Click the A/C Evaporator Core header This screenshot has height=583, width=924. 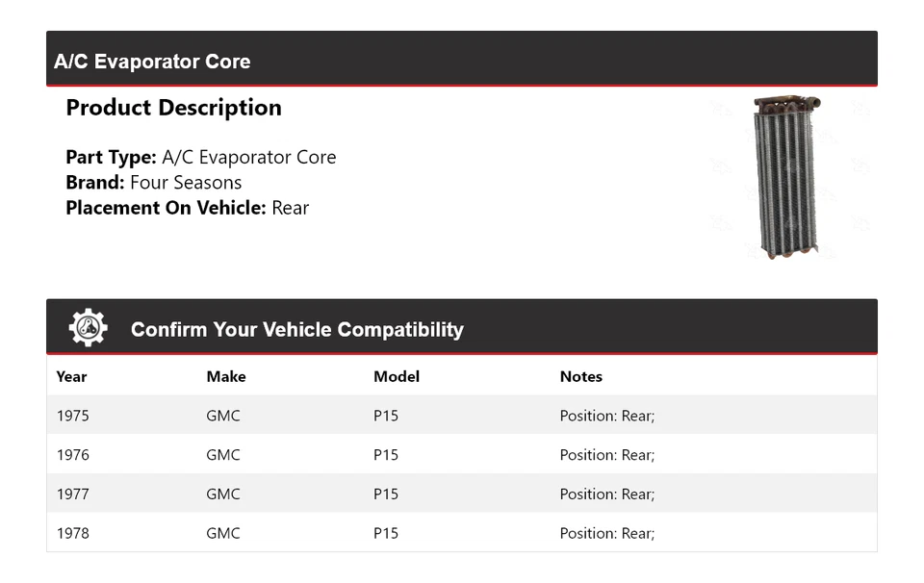[x=152, y=62]
